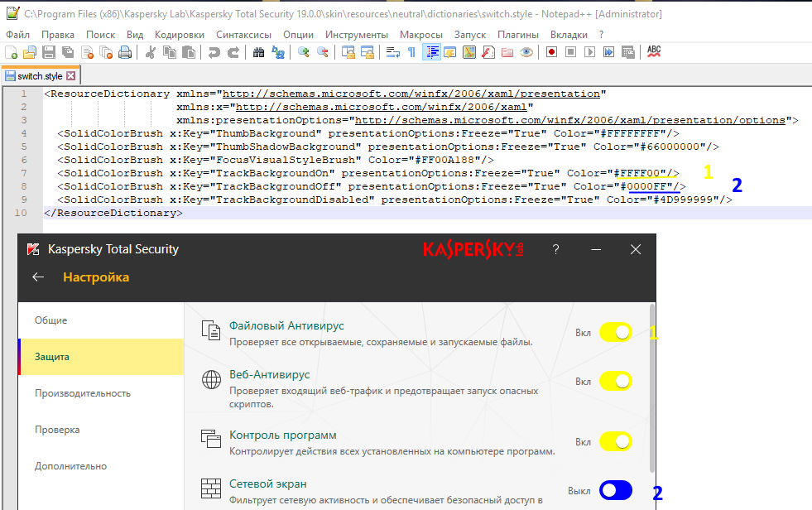The height and width of the screenshot is (510, 812).
Task: Zoom out the editor view
Action: click(323, 52)
